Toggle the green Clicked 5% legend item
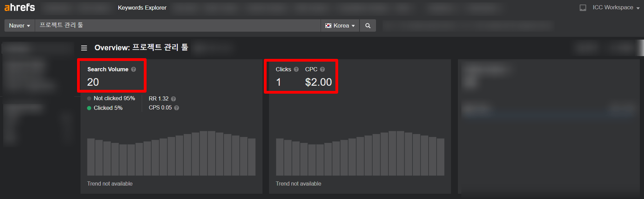Image resolution: width=644 pixels, height=199 pixels. [x=105, y=108]
